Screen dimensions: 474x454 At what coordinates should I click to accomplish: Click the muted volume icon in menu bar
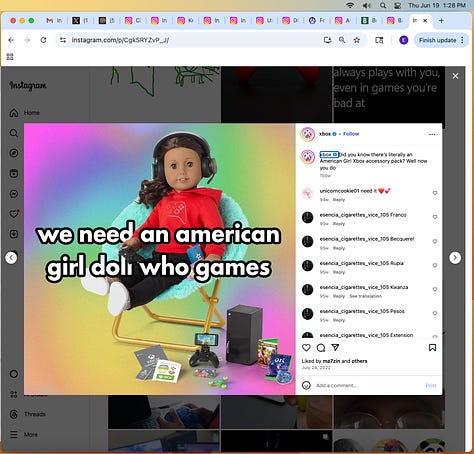coord(367,5)
